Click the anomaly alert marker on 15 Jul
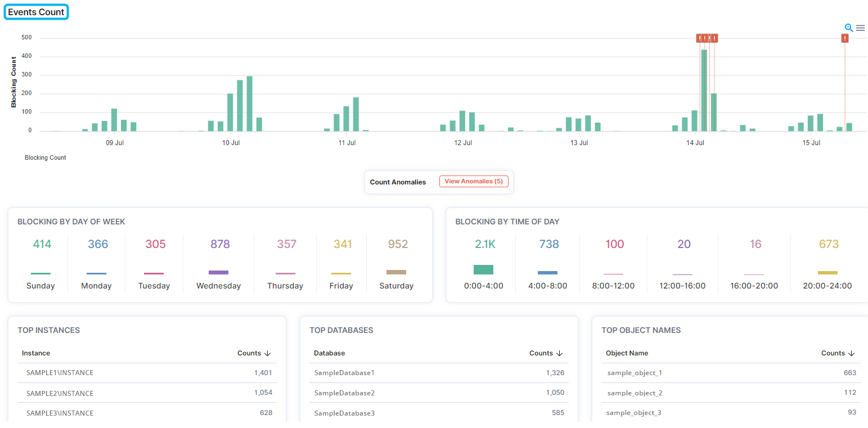Screen dimensions: 868x428 [x=844, y=38]
